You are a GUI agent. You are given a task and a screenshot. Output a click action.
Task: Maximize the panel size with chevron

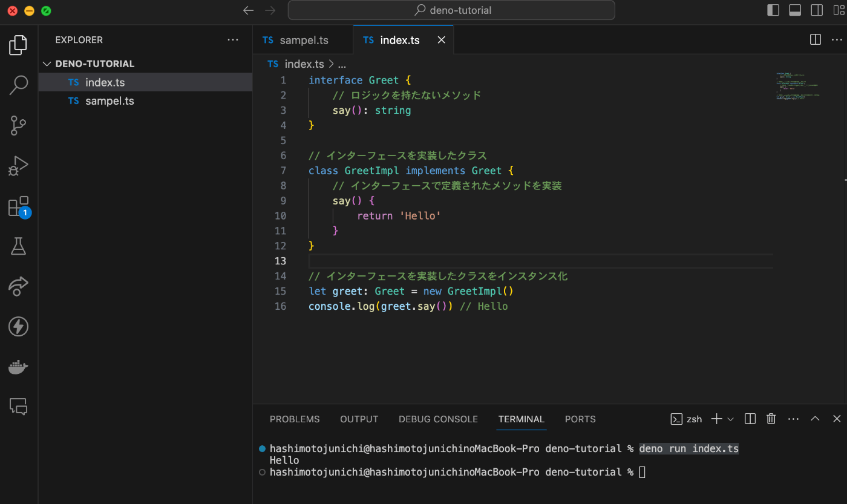tap(815, 419)
